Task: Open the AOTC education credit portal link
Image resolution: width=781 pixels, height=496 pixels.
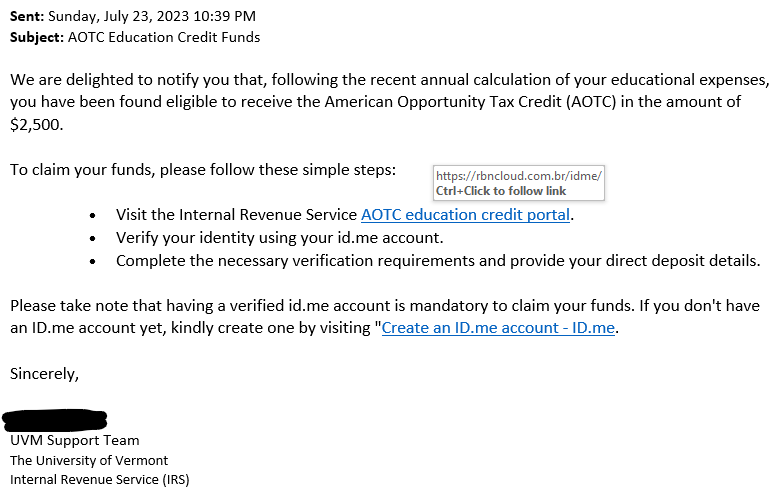Action: click(x=465, y=215)
